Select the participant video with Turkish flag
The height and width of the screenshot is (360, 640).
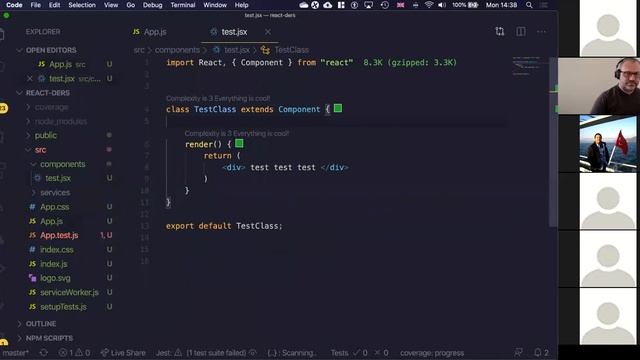click(x=608, y=143)
